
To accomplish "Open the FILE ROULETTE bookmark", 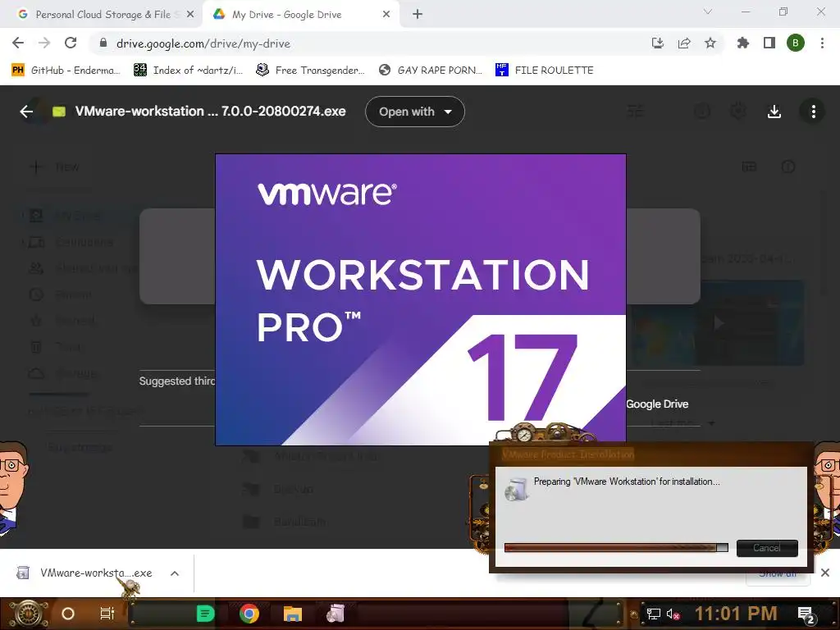I will [x=545, y=71].
